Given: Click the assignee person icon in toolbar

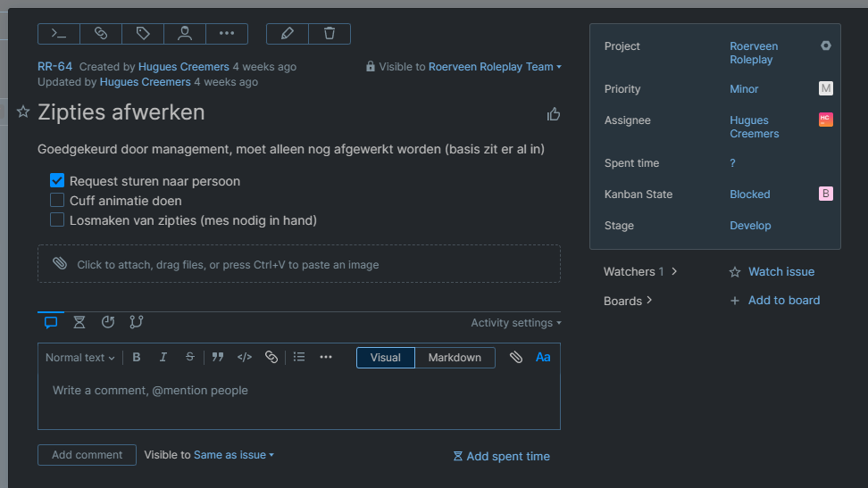Looking at the screenshot, I should click(x=185, y=34).
